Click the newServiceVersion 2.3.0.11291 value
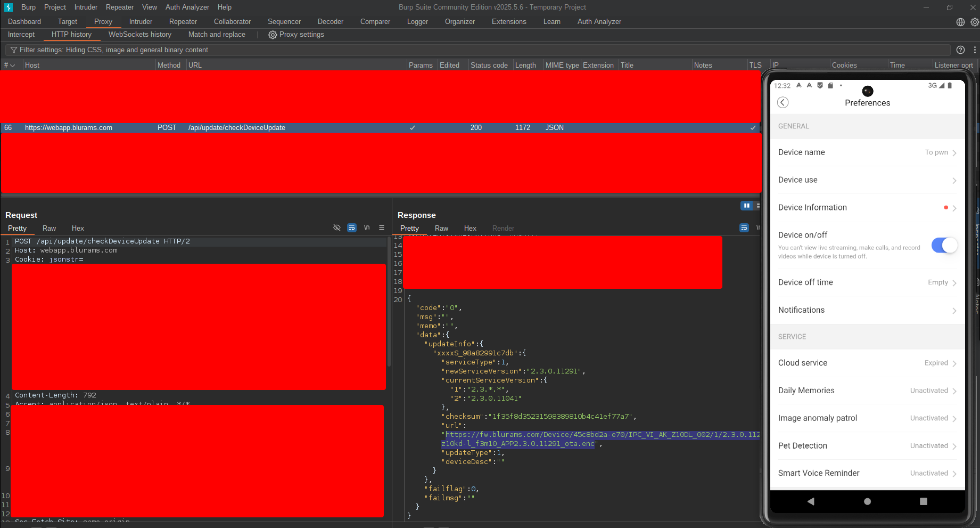Viewport: 980px width, 528px height. [556, 371]
